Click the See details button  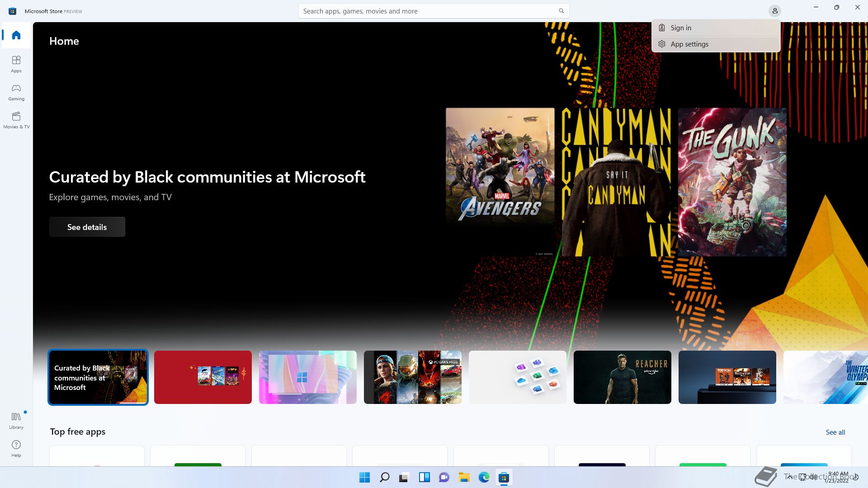[x=87, y=227]
